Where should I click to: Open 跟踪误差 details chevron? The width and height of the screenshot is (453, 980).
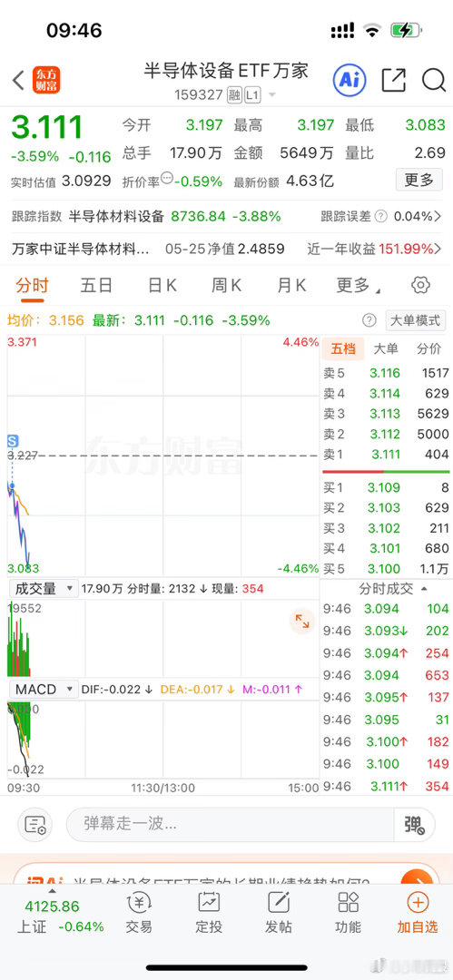pos(438,217)
